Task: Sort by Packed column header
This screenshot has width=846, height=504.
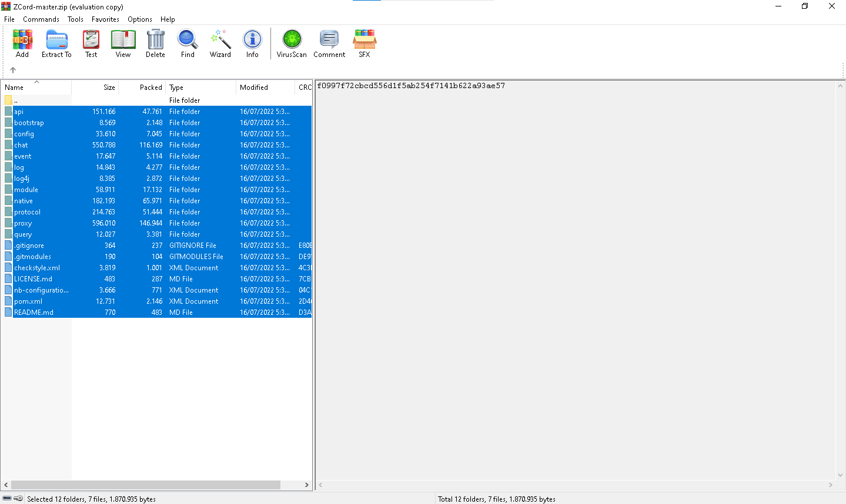Action: (x=142, y=88)
